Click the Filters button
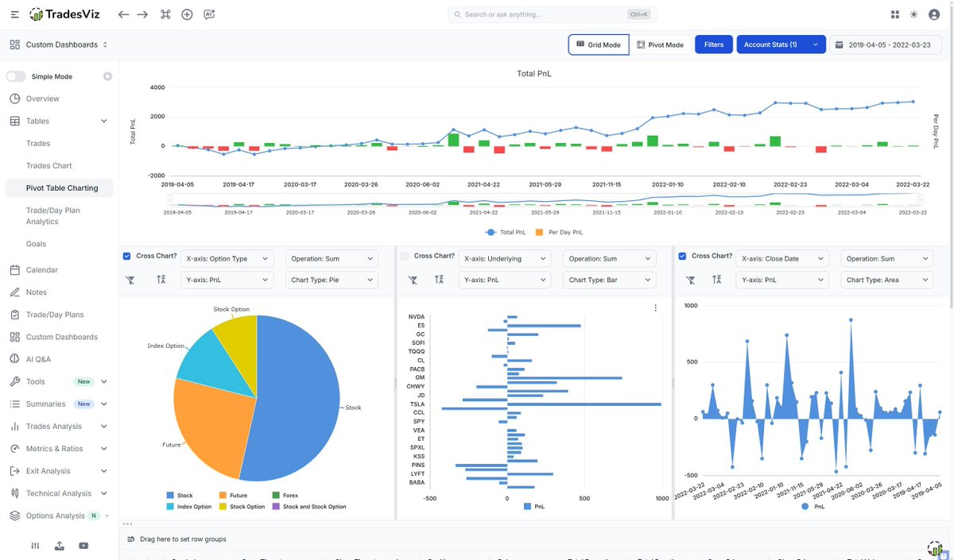This screenshot has width=954, height=560. (713, 44)
